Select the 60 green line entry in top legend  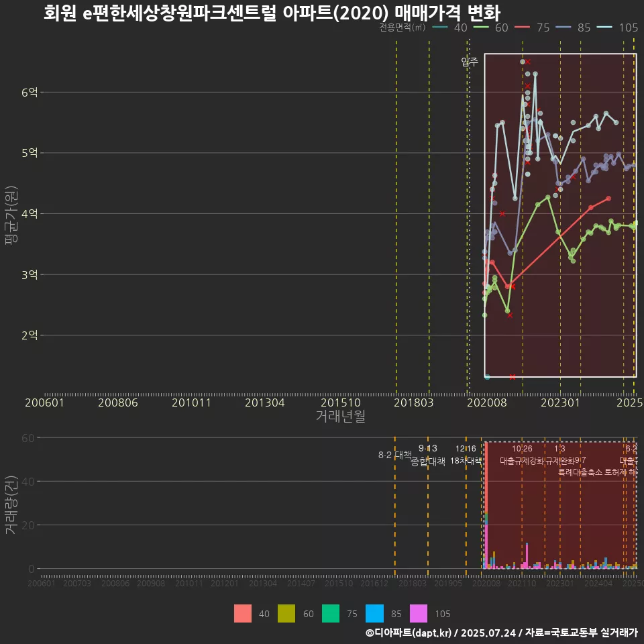click(x=491, y=28)
